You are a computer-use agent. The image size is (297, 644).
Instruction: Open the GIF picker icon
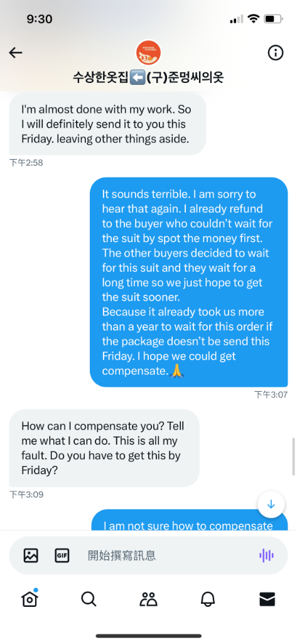pyautogui.click(x=62, y=556)
